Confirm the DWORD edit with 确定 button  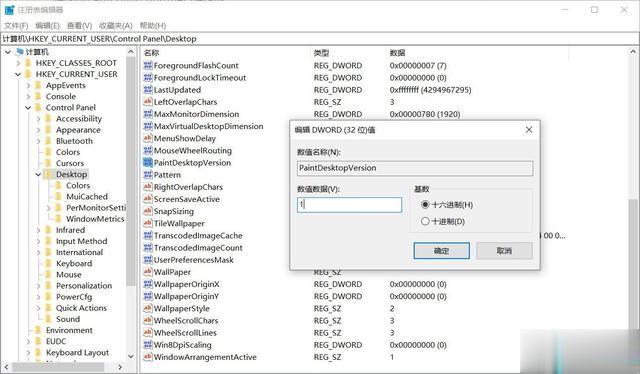(x=441, y=251)
